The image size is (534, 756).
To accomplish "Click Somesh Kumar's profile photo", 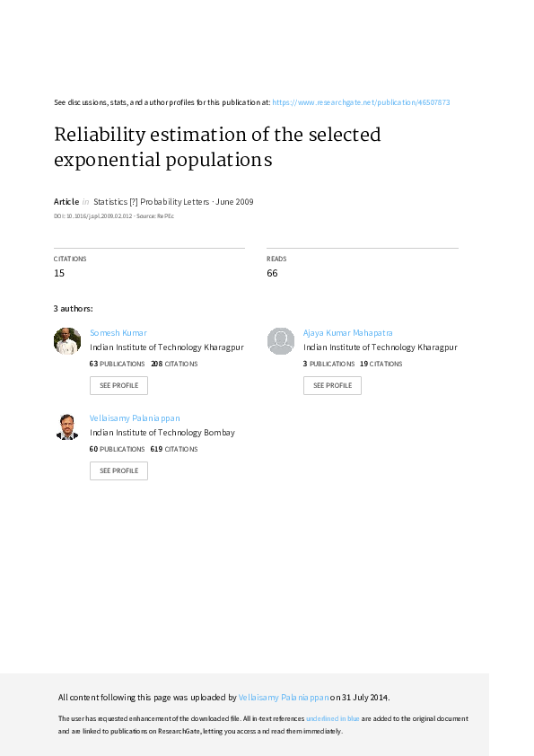I will [x=67, y=341].
